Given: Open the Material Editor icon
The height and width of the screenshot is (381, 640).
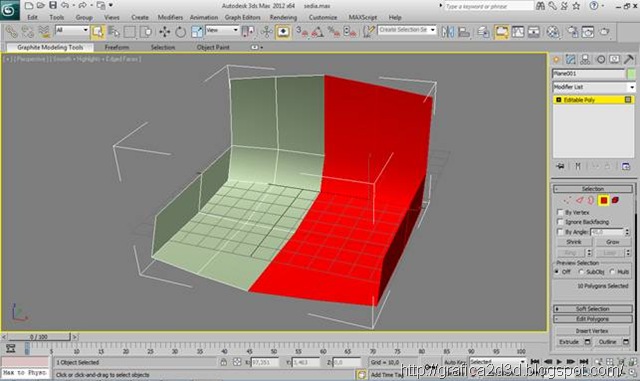Looking at the screenshot, I should [x=553, y=32].
